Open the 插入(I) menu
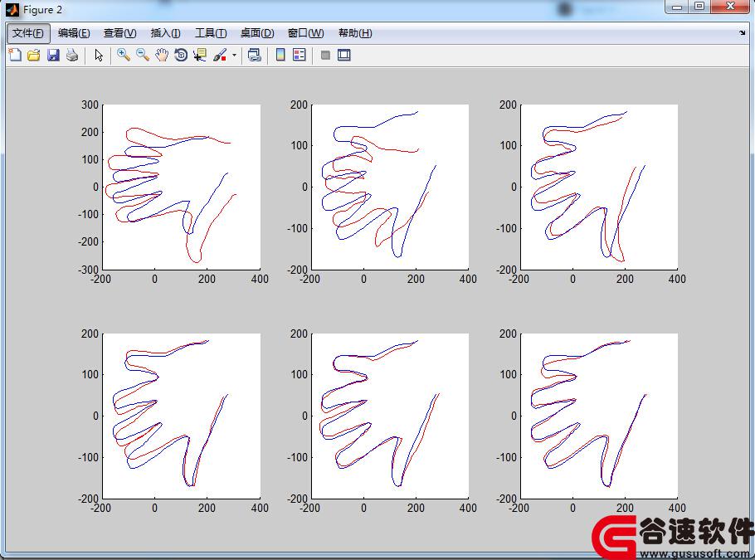Image resolution: width=755 pixels, height=560 pixels. 166,33
